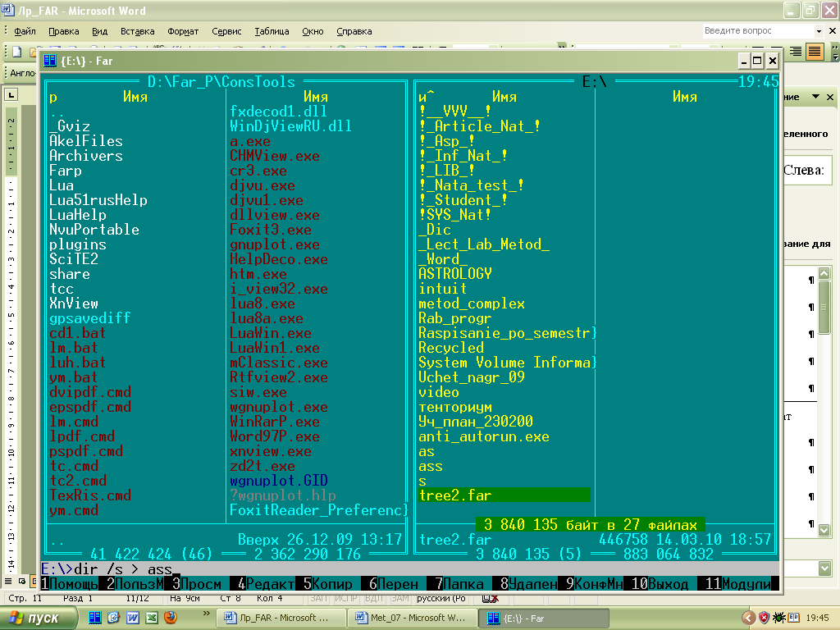The width and height of the screenshot is (840, 630).
Task: Select the file named ass
Action: (x=430, y=466)
